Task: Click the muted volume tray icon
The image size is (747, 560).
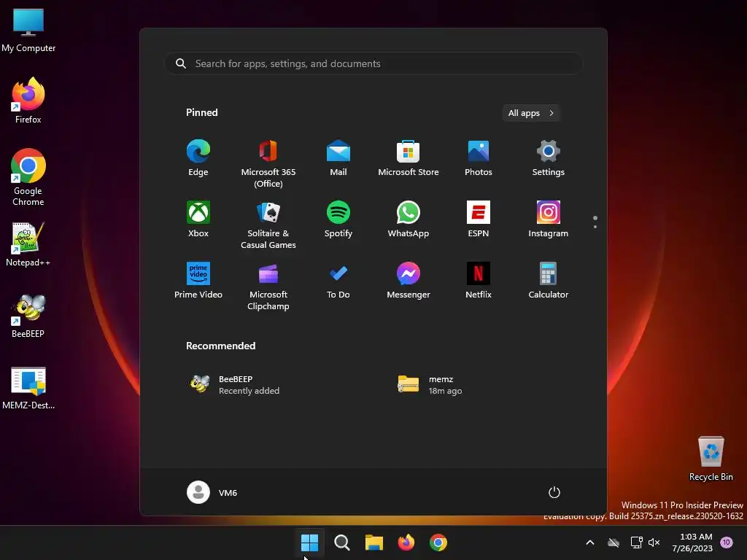Action: (x=654, y=542)
